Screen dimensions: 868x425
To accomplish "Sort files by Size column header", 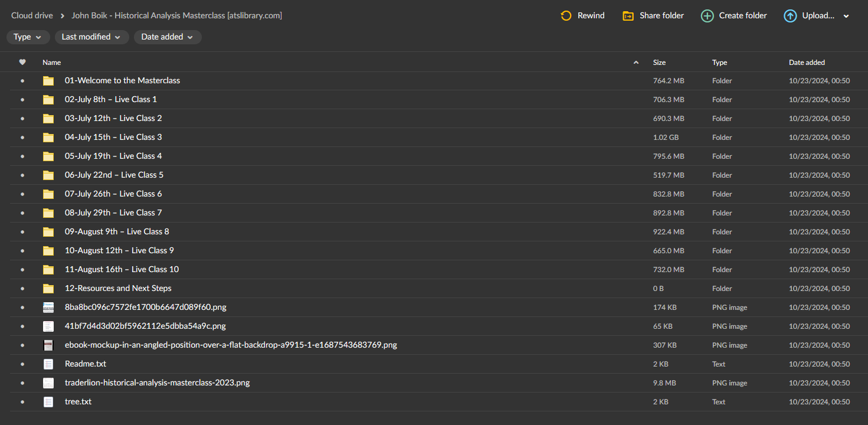I will click(659, 63).
